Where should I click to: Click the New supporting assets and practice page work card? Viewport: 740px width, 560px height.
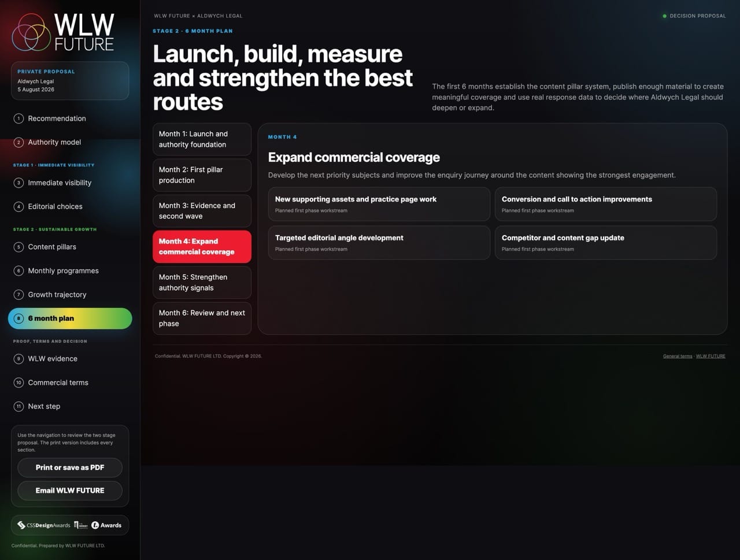point(379,204)
